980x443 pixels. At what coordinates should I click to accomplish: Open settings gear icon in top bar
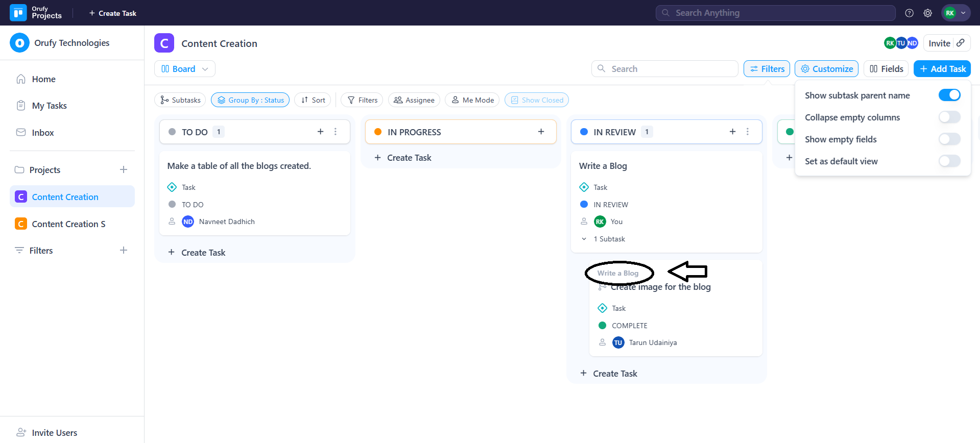(927, 13)
